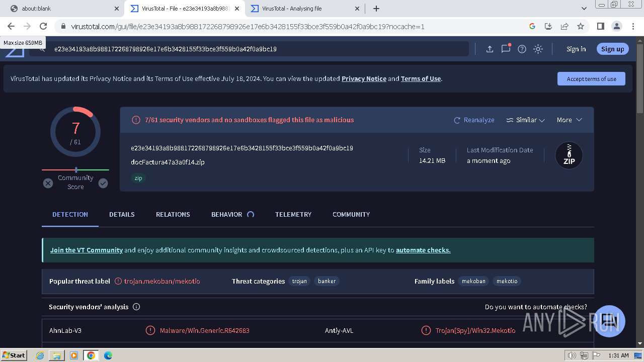Click the Sign up button
This screenshot has height=362, width=644.
tap(612, 49)
